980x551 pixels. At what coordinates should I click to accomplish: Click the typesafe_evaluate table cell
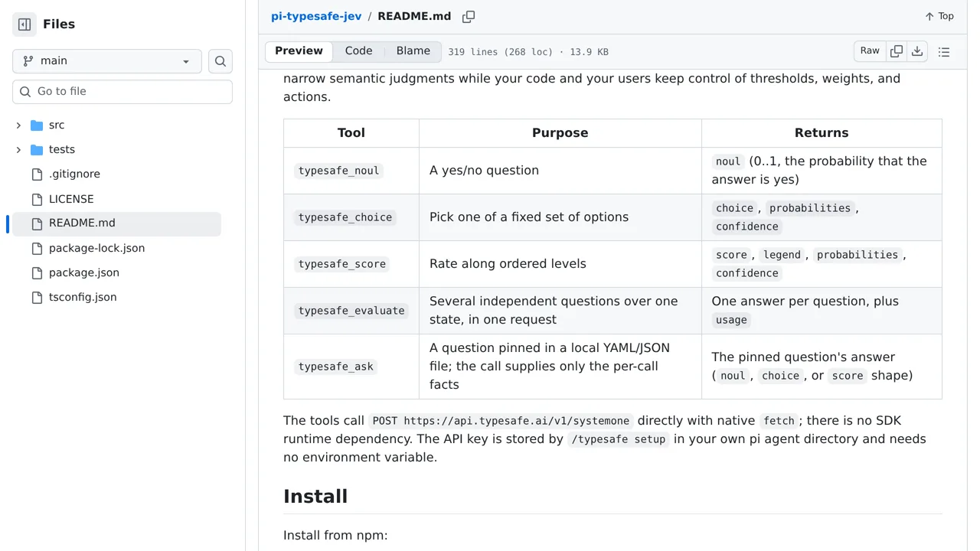[x=351, y=311]
